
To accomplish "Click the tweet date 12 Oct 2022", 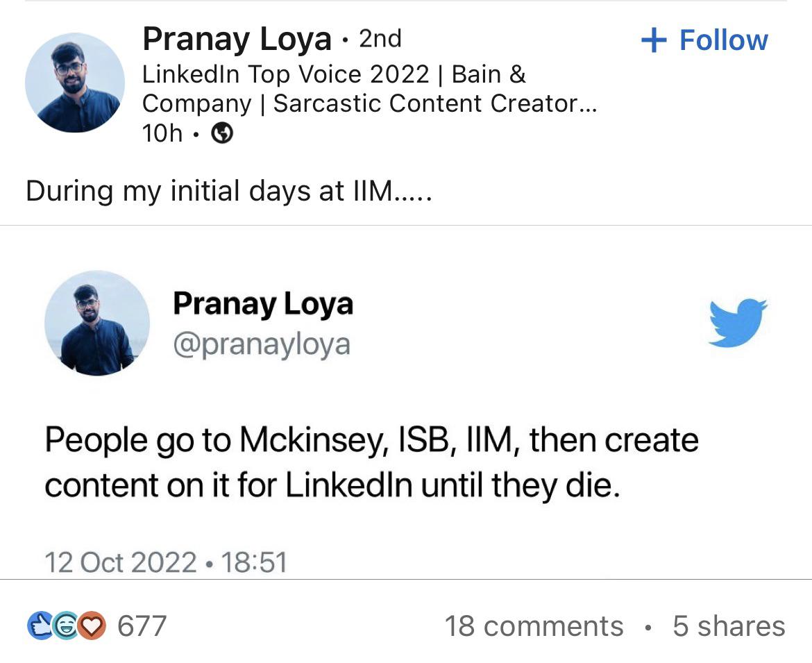I will 121,562.
